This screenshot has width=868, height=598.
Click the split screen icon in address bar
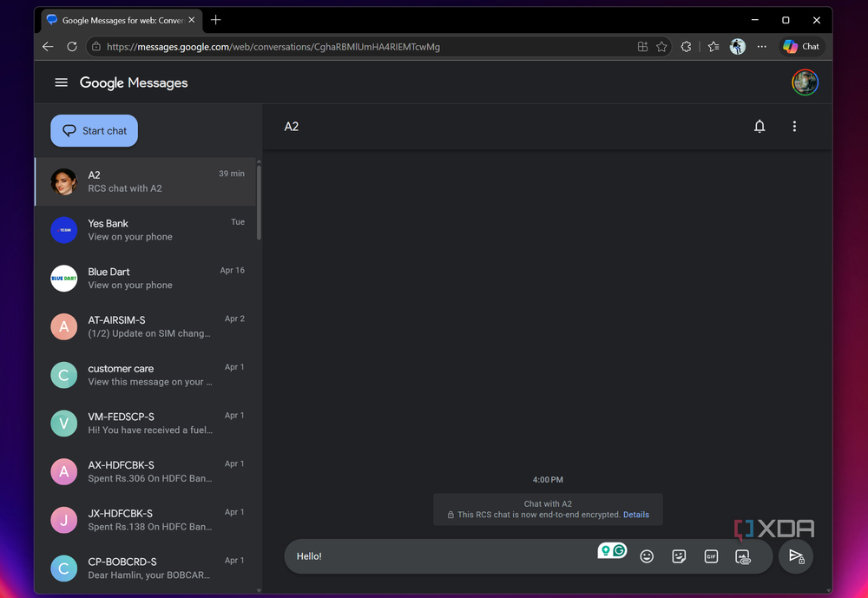tap(642, 47)
